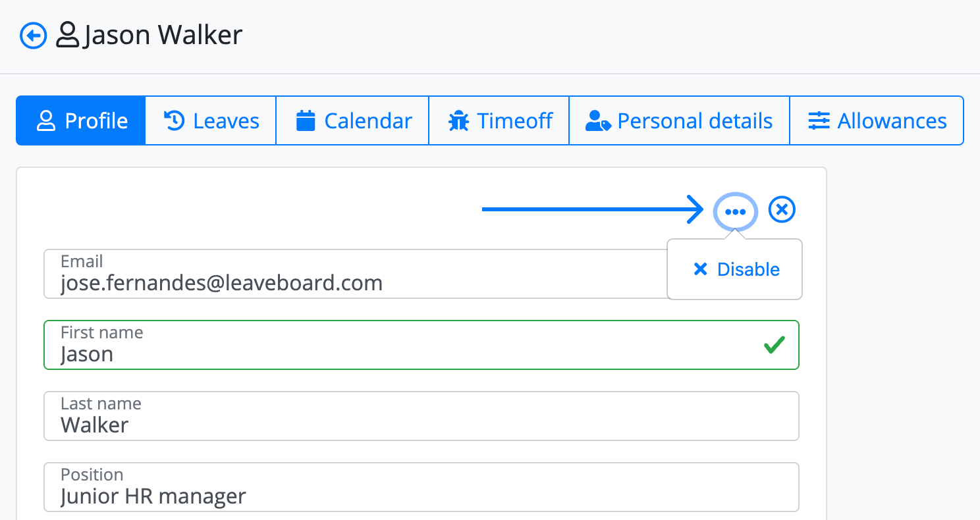
Task: Go to the Timeoff tab
Action: (x=499, y=120)
